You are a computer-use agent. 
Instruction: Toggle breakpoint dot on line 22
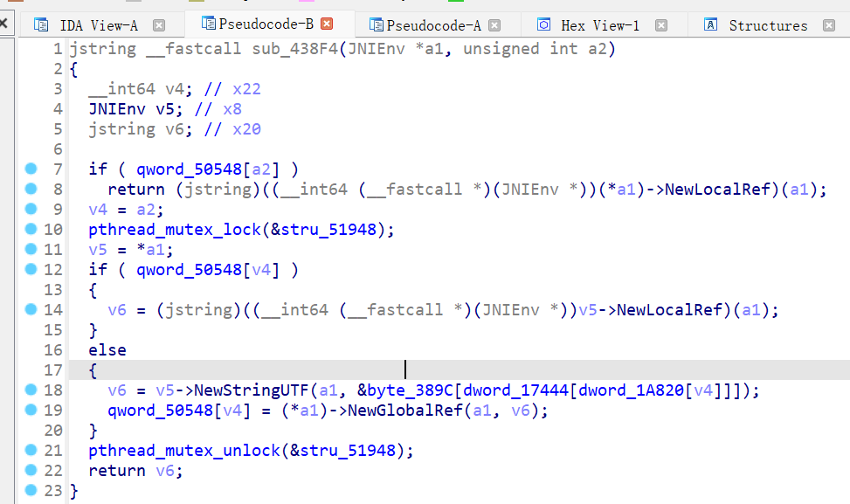[x=31, y=470]
